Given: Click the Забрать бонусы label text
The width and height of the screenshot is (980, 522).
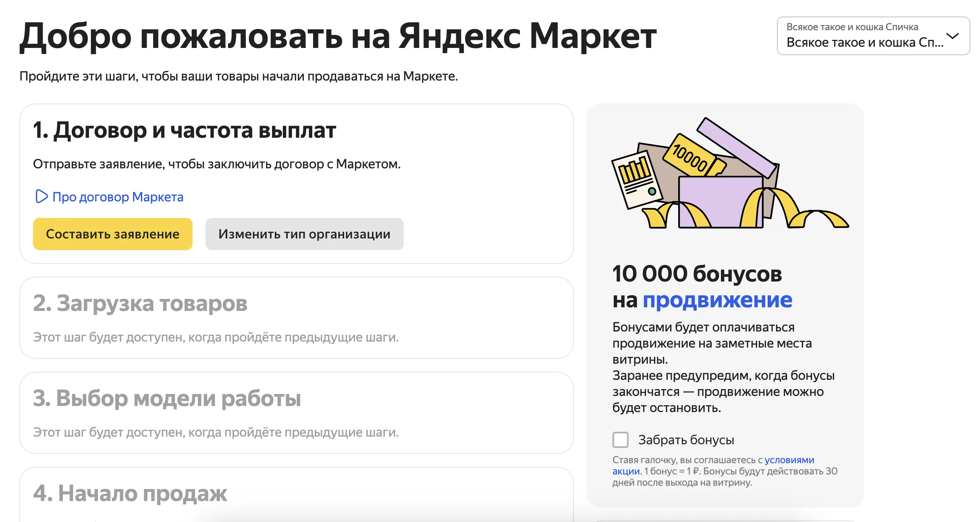Looking at the screenshot, I should pos(686,440).
